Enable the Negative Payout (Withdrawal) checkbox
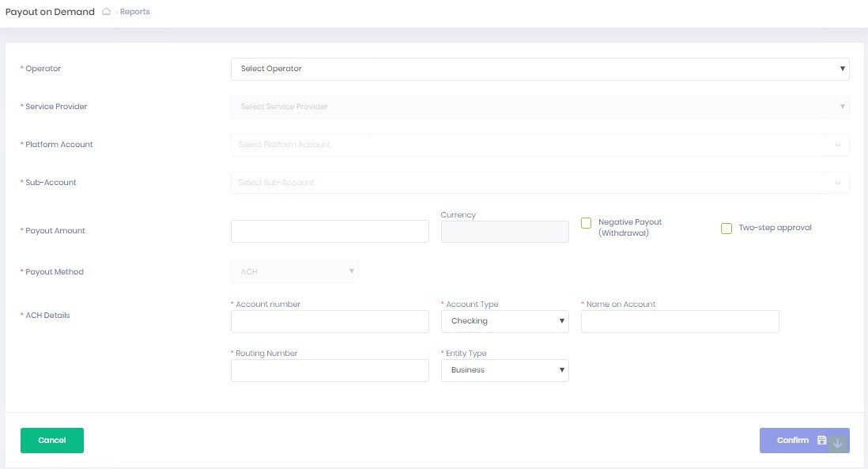Viewport: 868px width, 469px height. [x=586, y=223]
